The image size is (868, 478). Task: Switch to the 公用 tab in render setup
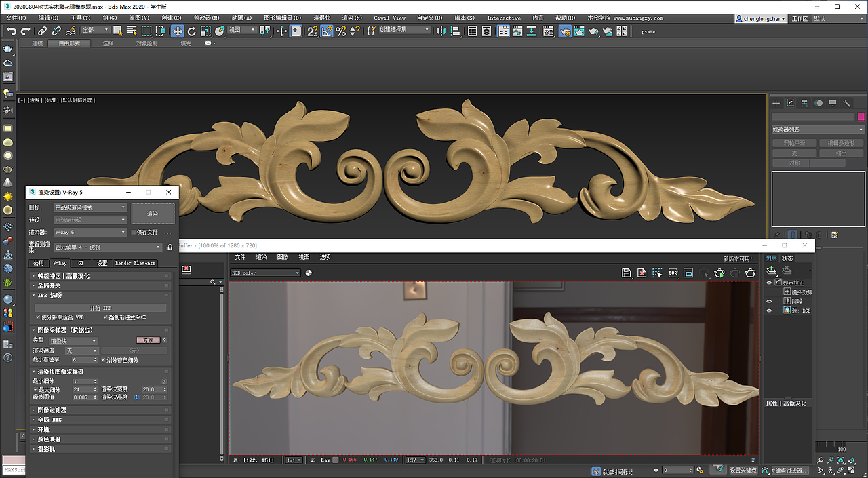point(39,263)
